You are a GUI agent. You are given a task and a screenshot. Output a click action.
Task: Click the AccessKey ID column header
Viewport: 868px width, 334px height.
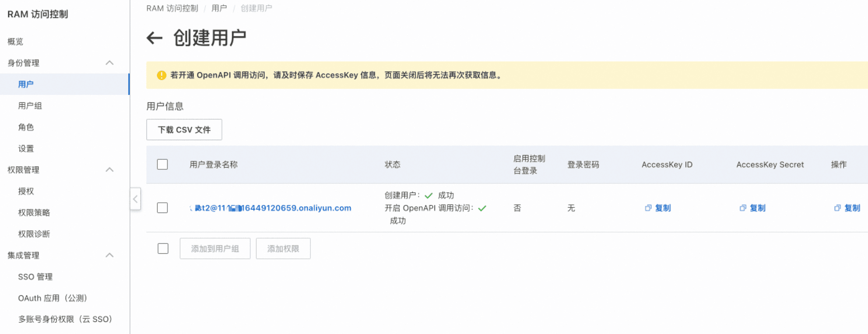[667, 165]
